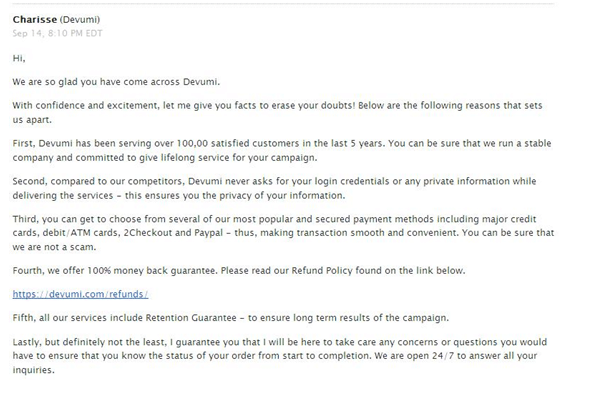Click the Sep 14, 8:10 PM EDT timestamp

57,33
